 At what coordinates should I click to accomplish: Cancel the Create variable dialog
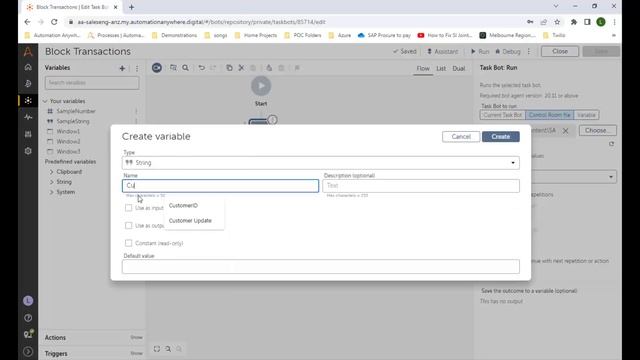click(461, 137)
